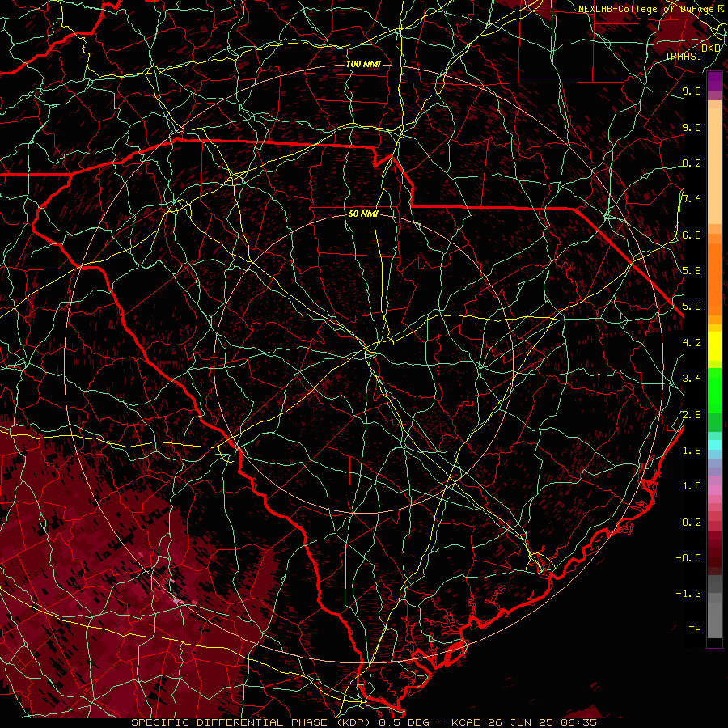
Task: Click the 26 JUN 25 06:35 timestamp
Action: pos(542,722)
